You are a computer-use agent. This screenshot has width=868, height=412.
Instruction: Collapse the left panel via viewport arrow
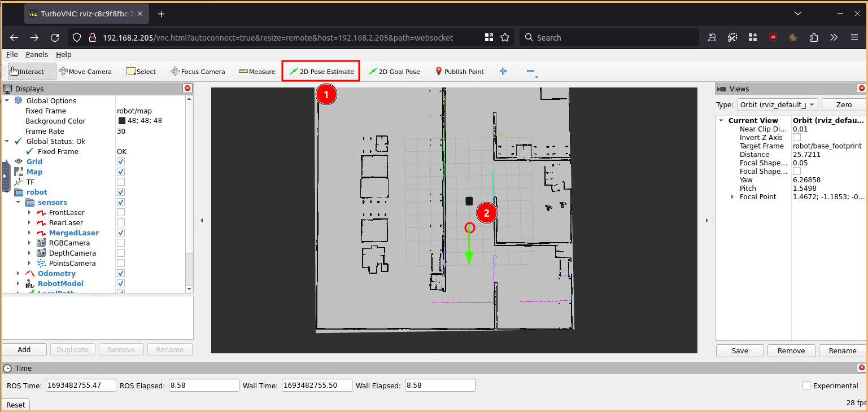202,221
